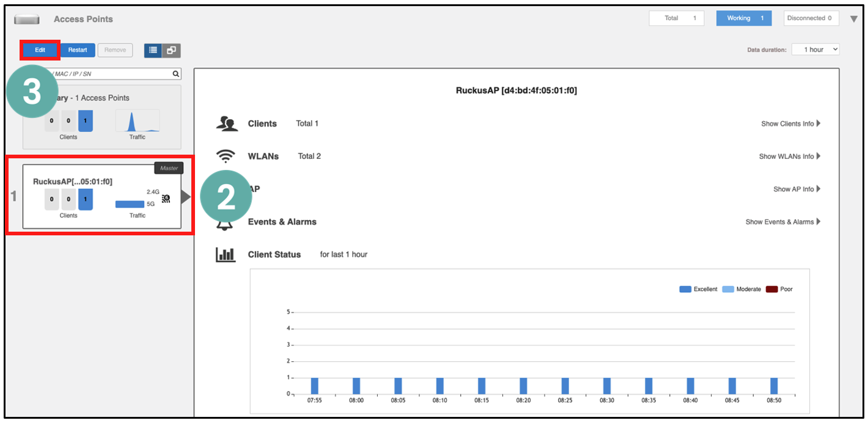Toggle the Poor legend series
This screenshot has width=868, height=423.
point(779,289)
